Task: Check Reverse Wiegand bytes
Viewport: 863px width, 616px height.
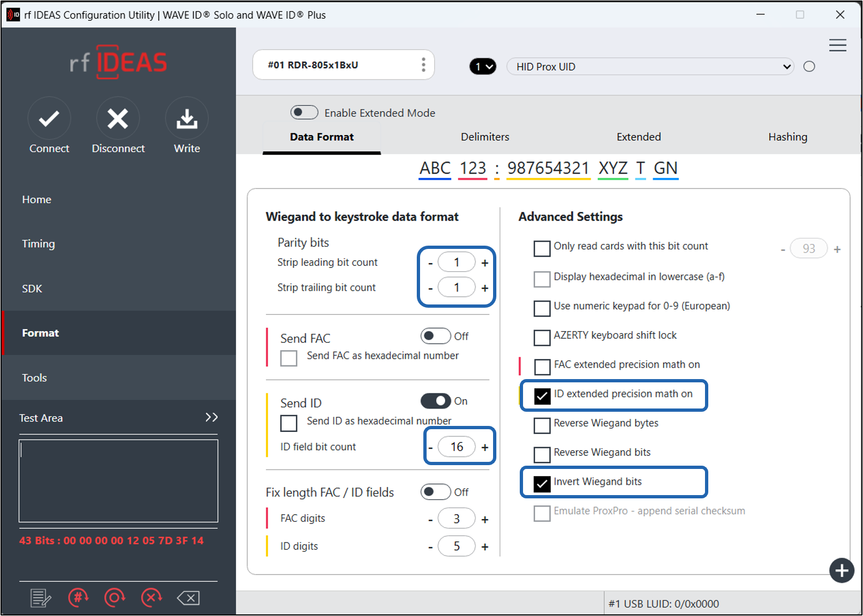Action: [x=542, y=425]
